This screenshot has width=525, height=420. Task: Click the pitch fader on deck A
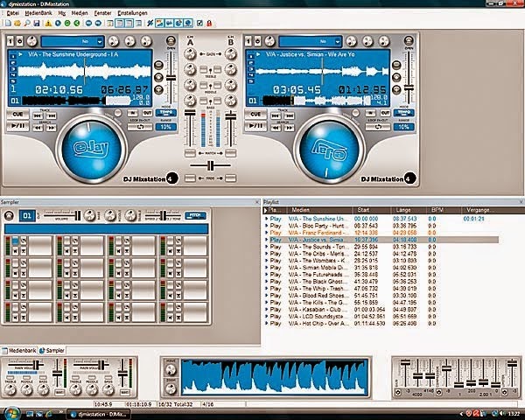171,78
